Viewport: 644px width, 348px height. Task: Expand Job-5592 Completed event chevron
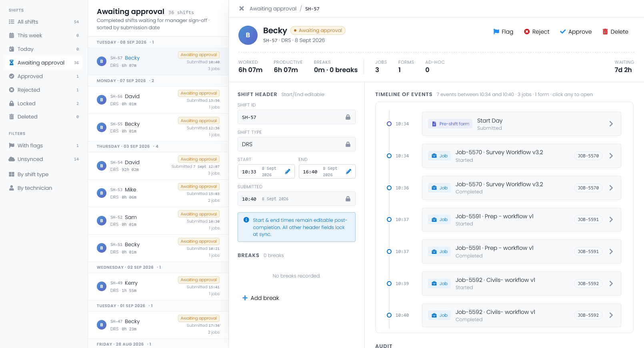pyautogui.click(x=611, y=315)
